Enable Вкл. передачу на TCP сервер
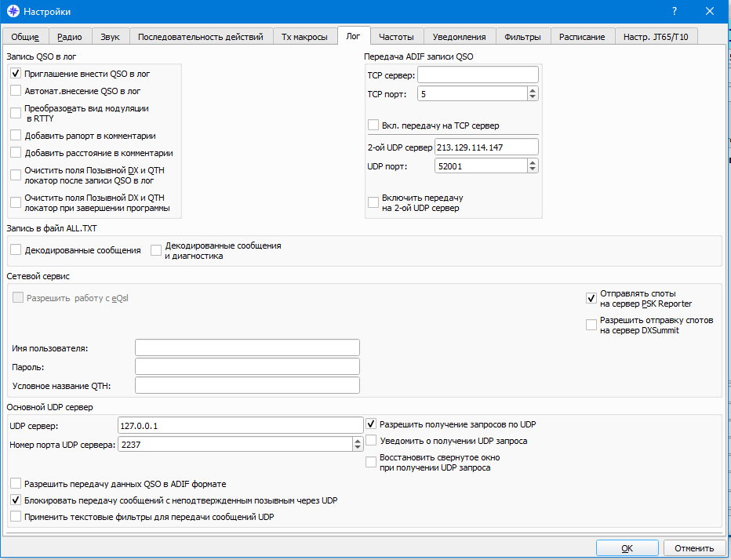Screen dimensions: 731x560 373,125
